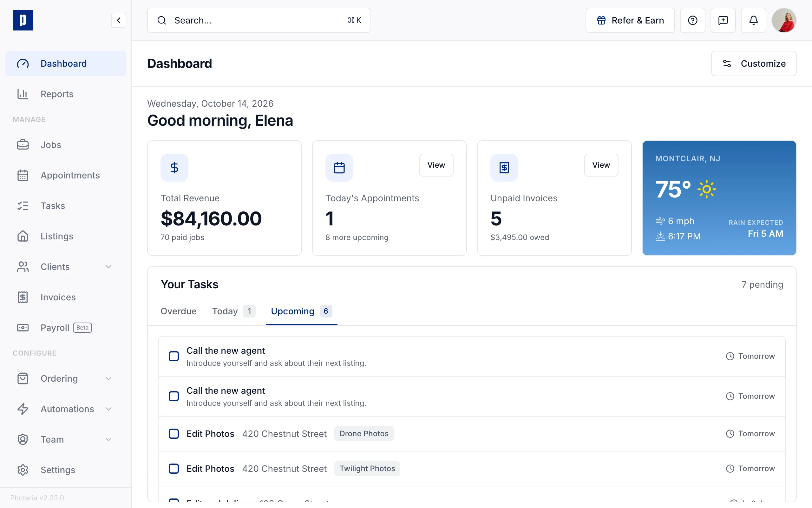Check the second Call the new agent task
812x508 pixels.
coord(174,396)
